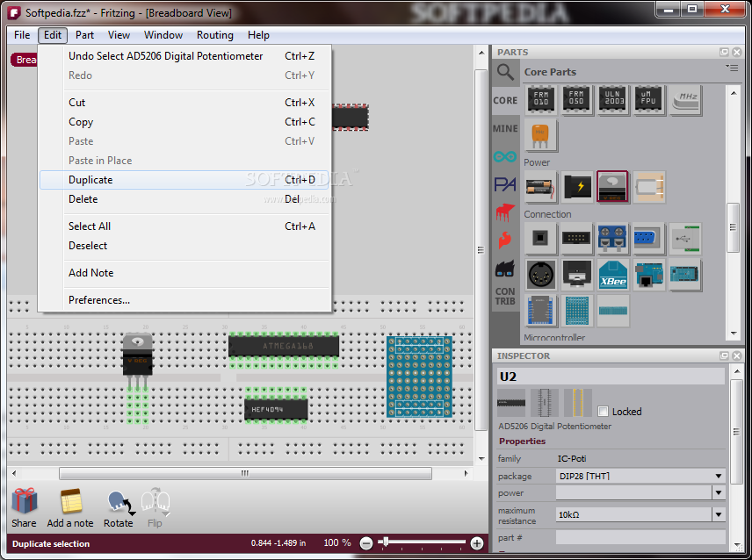Choose Duplicate from the Edit menu
Screen dimensions: 752x560
coord(184,180)
